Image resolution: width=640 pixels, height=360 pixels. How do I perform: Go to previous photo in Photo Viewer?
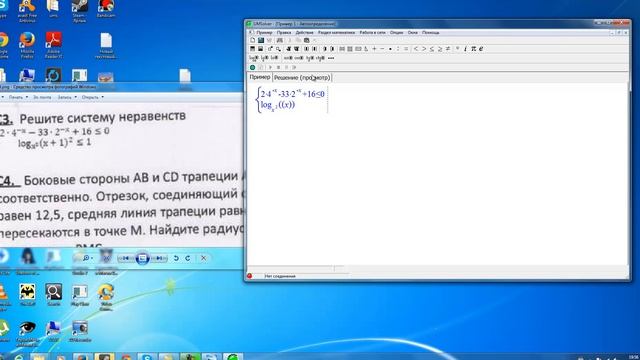(126, 258)
